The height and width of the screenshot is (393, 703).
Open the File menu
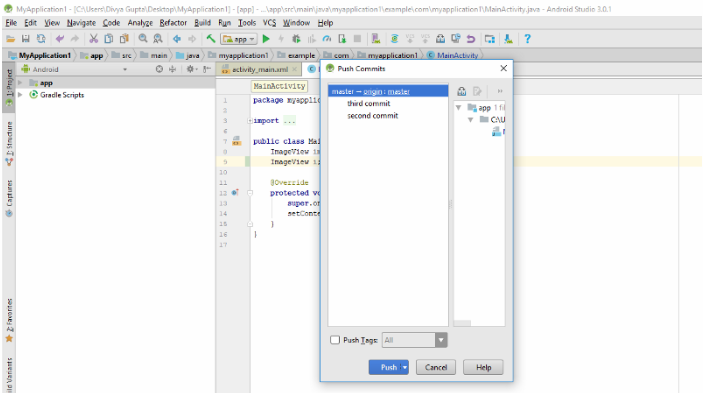click(11, 23)
